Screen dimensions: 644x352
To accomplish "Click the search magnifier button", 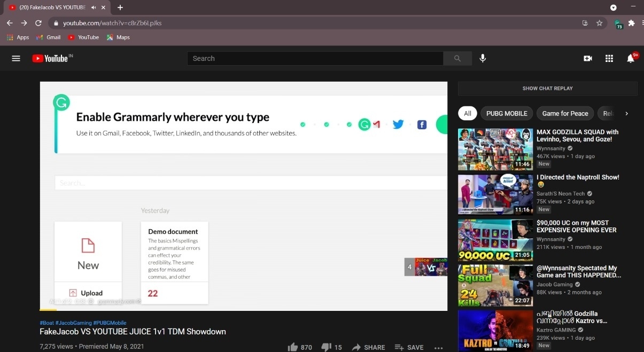I will coord(457,58).
